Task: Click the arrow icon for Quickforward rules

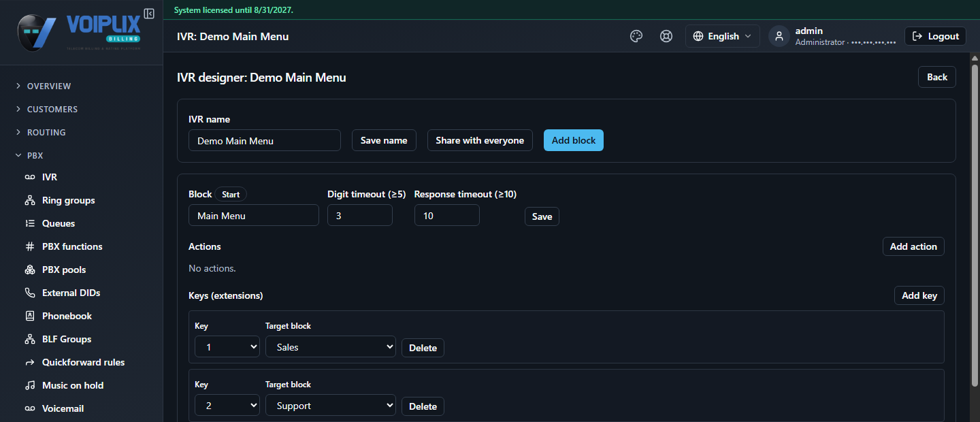Action: click(30, 362)
